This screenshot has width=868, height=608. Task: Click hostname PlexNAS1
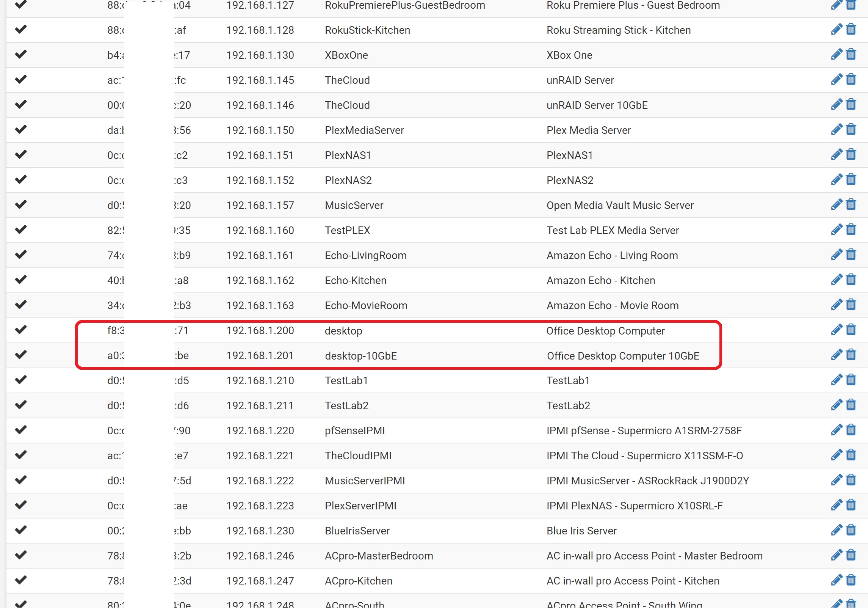coord(348,156)
